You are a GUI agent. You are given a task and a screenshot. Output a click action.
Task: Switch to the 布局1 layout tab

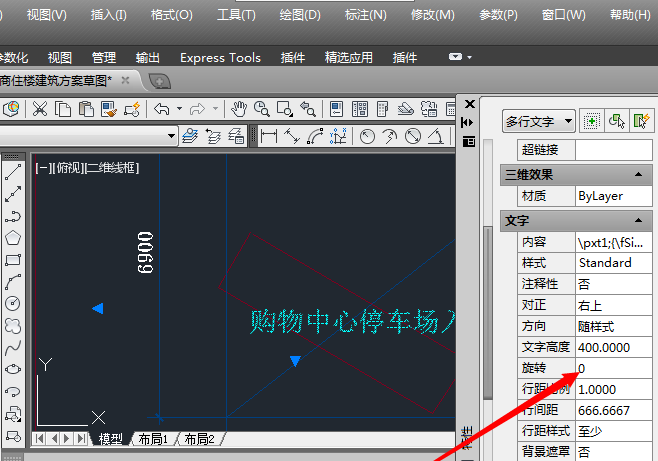153,439
